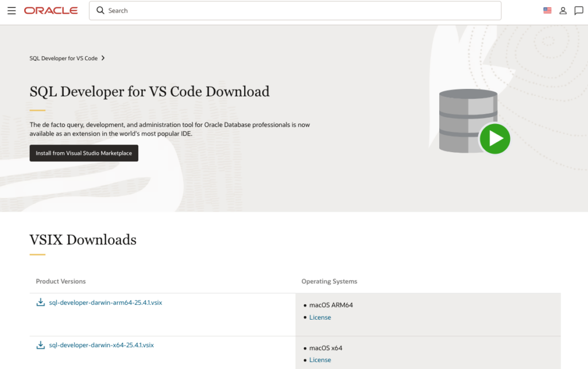Screen dimensions: 588x369
Task: Download sql-developer-darwin-arm64-25.4.1.vsix
Action: [106, 302]
